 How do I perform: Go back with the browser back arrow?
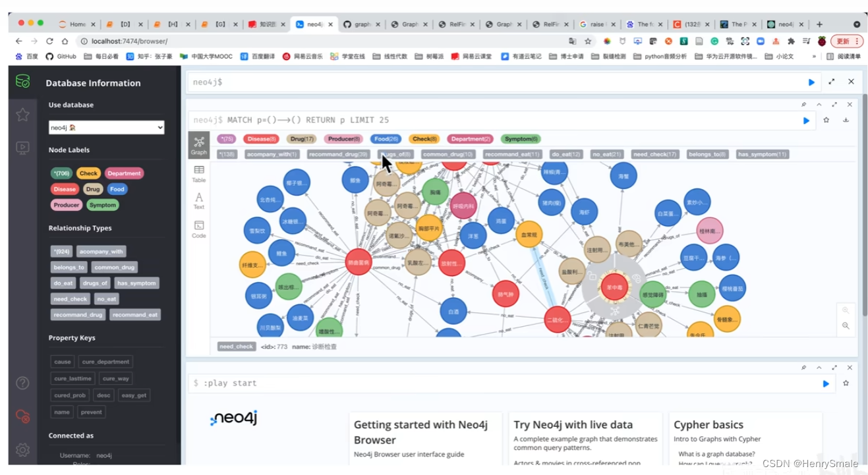click(x=19, y=41)
